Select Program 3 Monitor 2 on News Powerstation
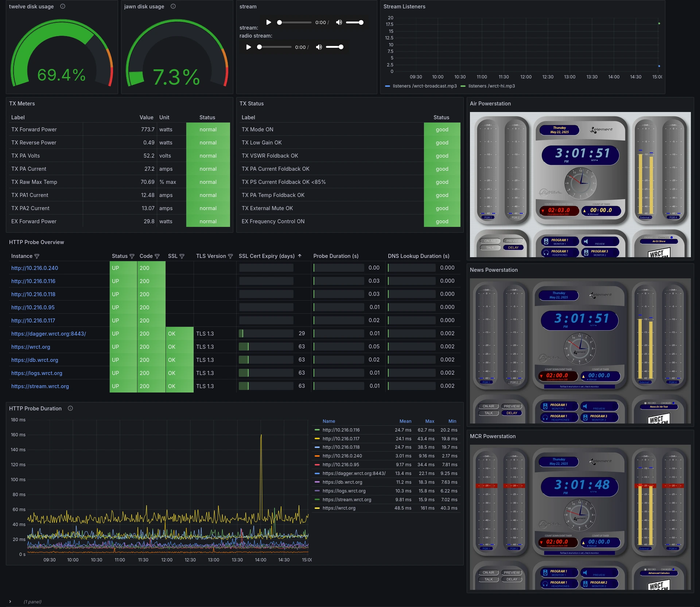This screenshot has height=607, width=700. [599, 417]
